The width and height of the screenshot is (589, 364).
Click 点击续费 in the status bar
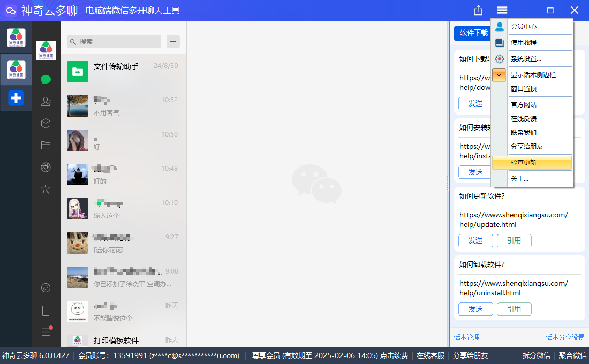(395, 355)
